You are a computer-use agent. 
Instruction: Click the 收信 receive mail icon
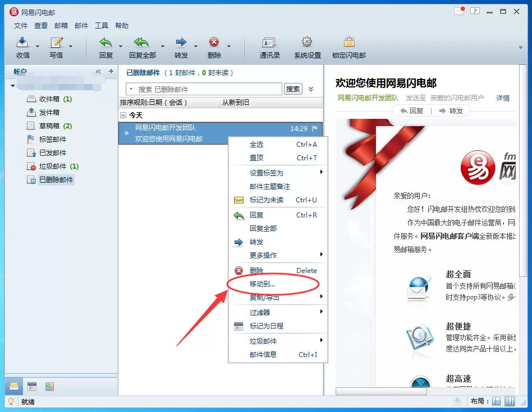point(22,43)
